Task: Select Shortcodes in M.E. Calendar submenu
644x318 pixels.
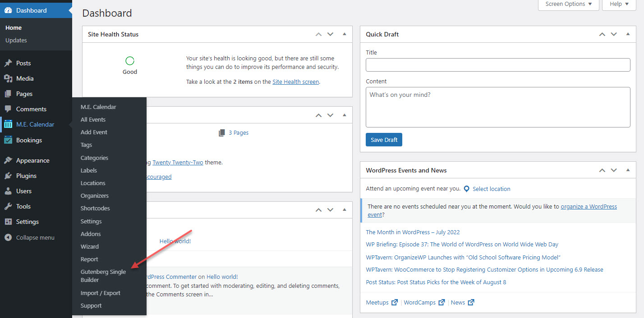Action: click(x=95, y=208)
